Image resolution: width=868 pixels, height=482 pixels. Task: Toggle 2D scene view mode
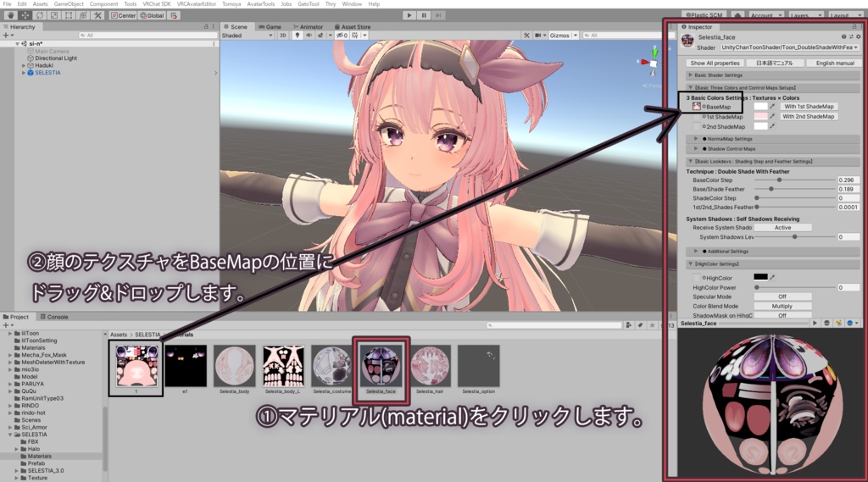(283, 36)
